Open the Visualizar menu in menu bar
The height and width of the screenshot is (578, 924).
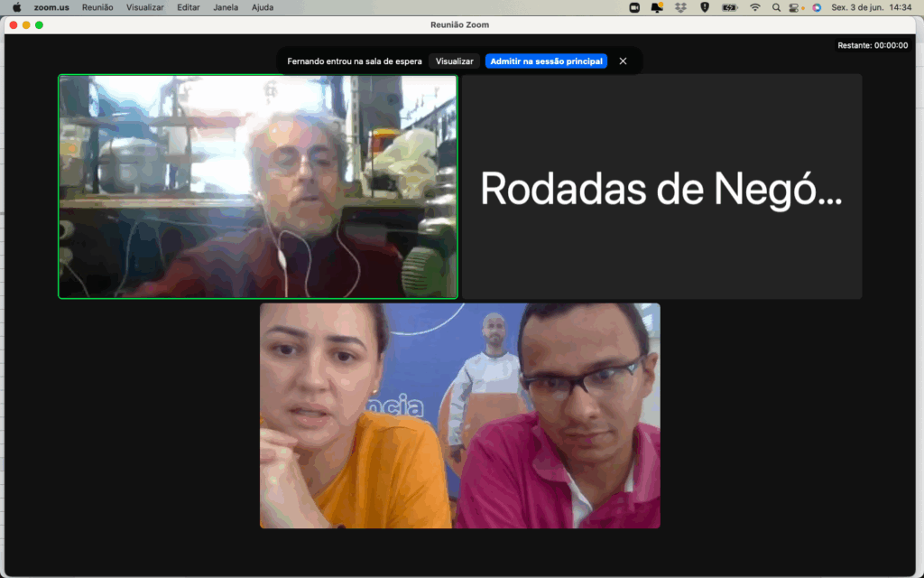[x=145, y=7]
